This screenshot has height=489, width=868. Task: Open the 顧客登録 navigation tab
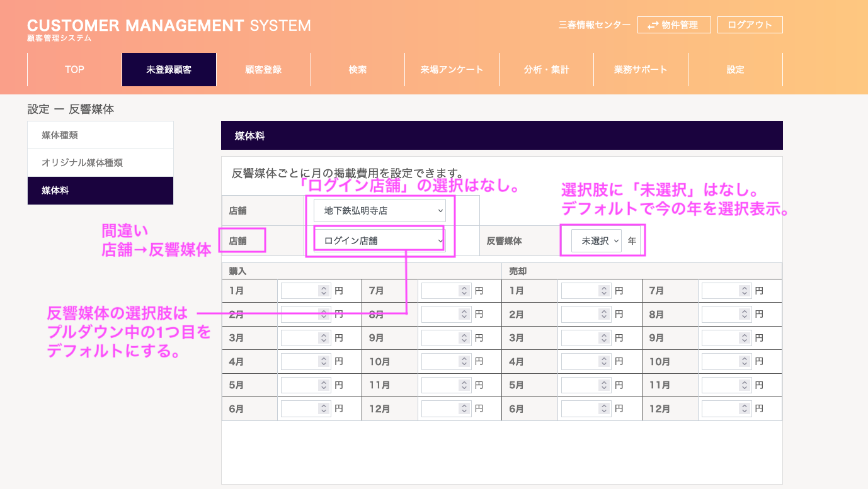(x=263, y=70)
